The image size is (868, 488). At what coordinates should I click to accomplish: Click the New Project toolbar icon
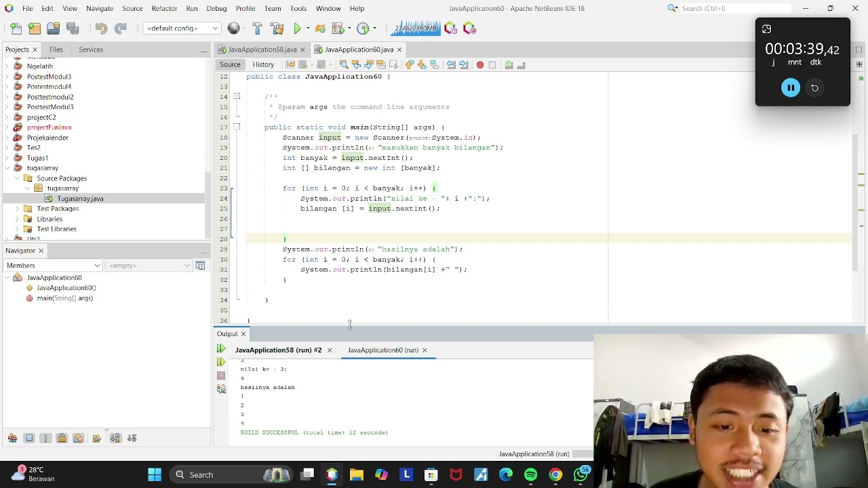35,28
